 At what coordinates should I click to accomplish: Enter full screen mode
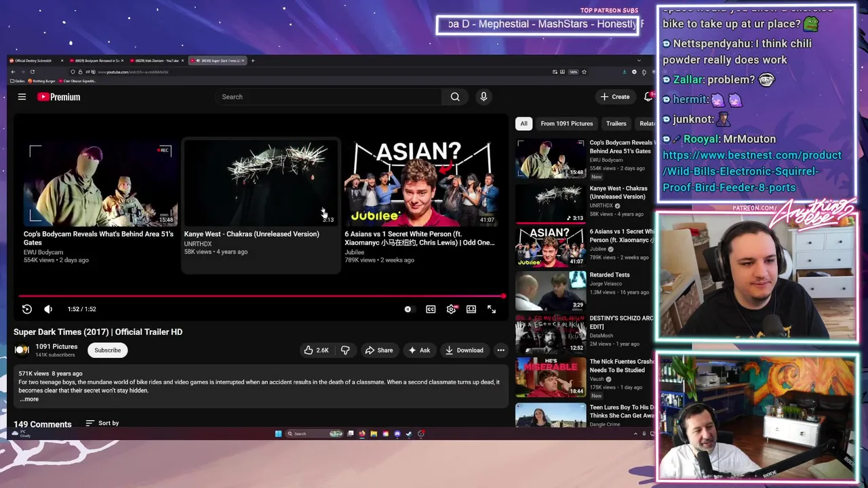[492, 309]
